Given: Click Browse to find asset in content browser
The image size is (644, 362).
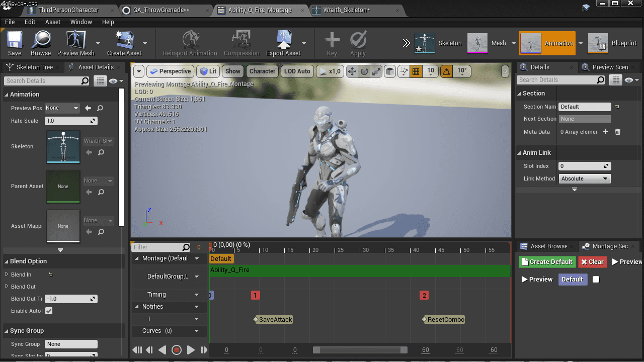Looking at the screenshot, I should click(41, 43).
